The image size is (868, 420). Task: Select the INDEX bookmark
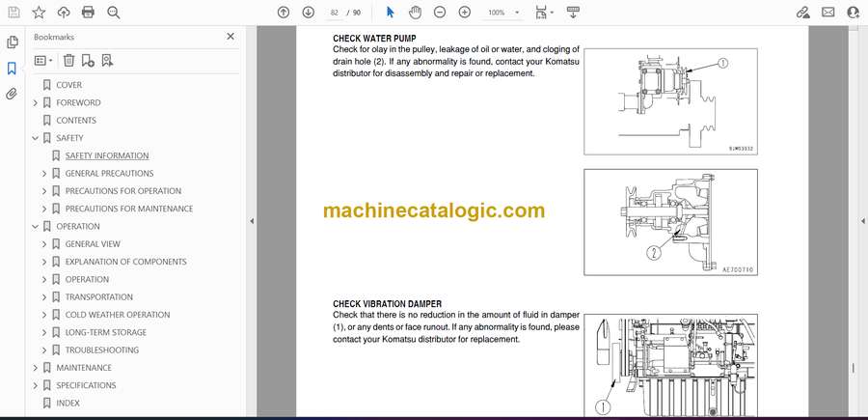click(x=68, y=403)
